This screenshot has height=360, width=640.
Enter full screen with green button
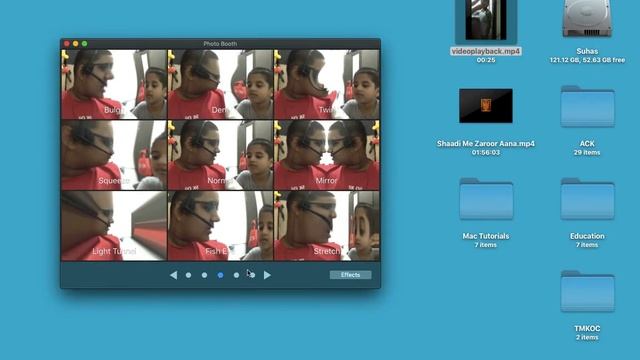[x=84, y=44]
